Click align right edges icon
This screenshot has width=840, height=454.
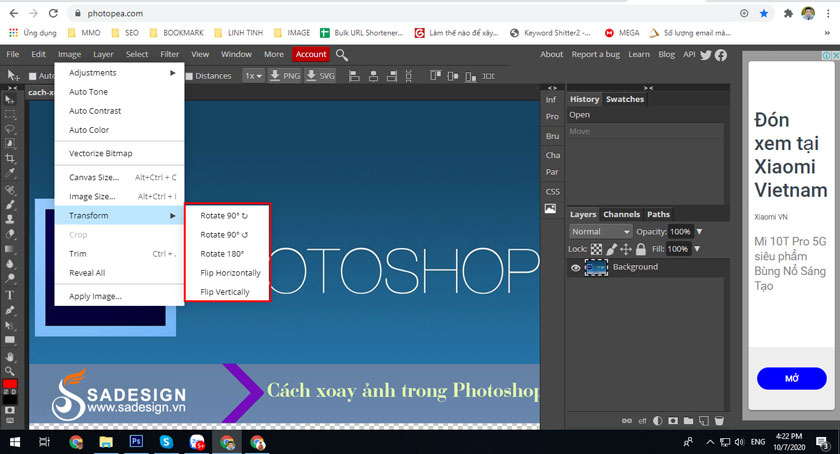pos(392,76)
